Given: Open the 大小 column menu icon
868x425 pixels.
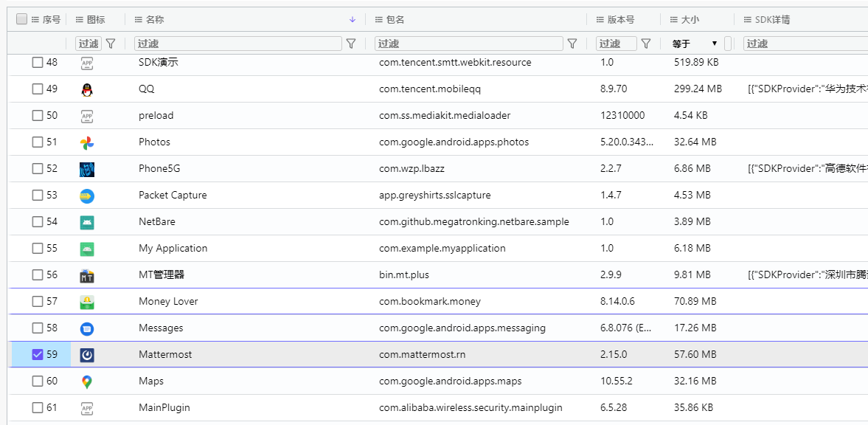Looking at the screenshot, I should click(674, 20).
